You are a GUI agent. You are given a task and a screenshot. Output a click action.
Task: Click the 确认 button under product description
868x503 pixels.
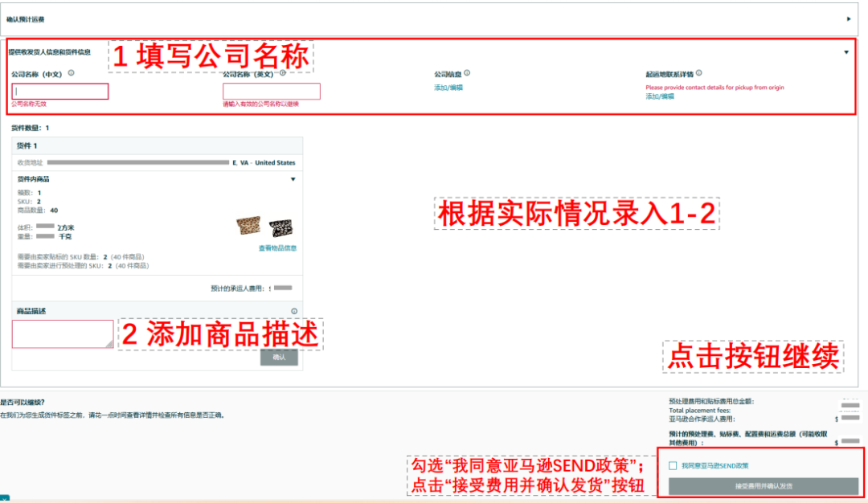coord(279,358)
